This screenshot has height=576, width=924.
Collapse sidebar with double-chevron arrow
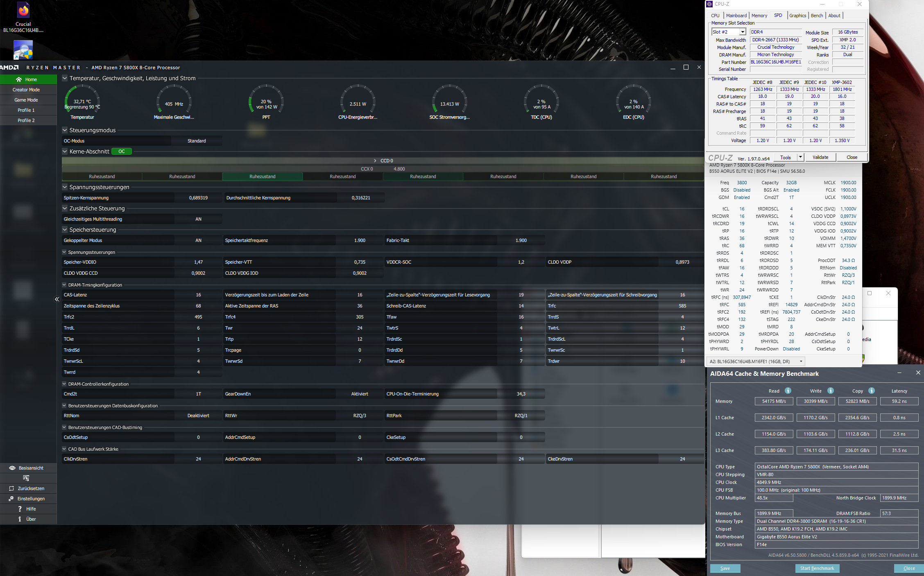point(57,299)
